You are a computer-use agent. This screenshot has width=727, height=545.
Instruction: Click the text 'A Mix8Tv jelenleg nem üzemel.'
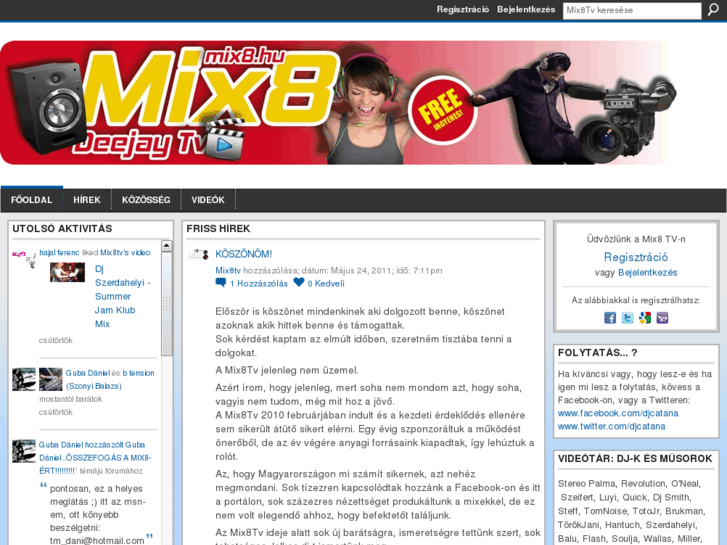pyautogui.click(x=287, y=370)
